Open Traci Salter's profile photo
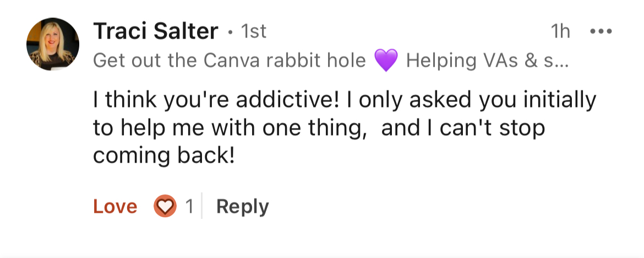 [53, 44]
